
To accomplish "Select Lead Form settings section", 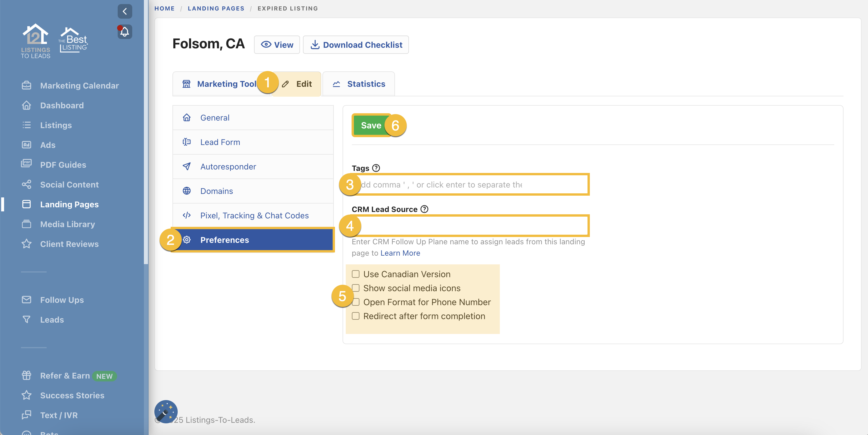I will coord(220,142).
